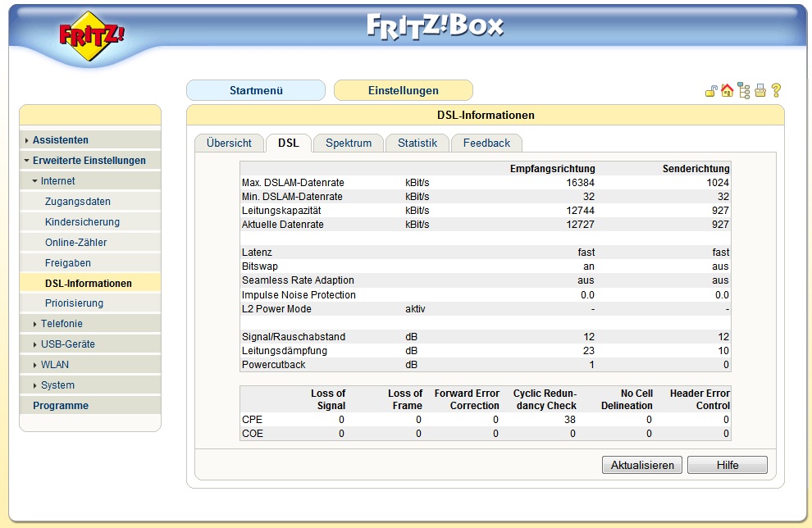Expand the Assistenten section arrow

click(26, 140)
